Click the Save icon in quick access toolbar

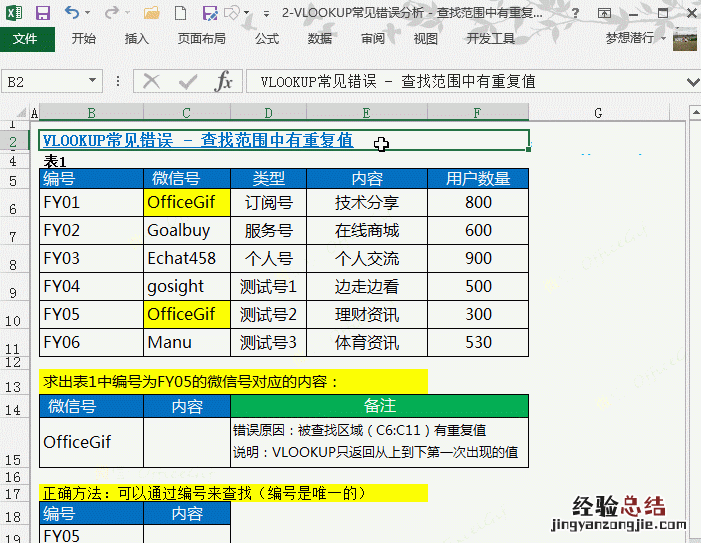coord(43,14)
